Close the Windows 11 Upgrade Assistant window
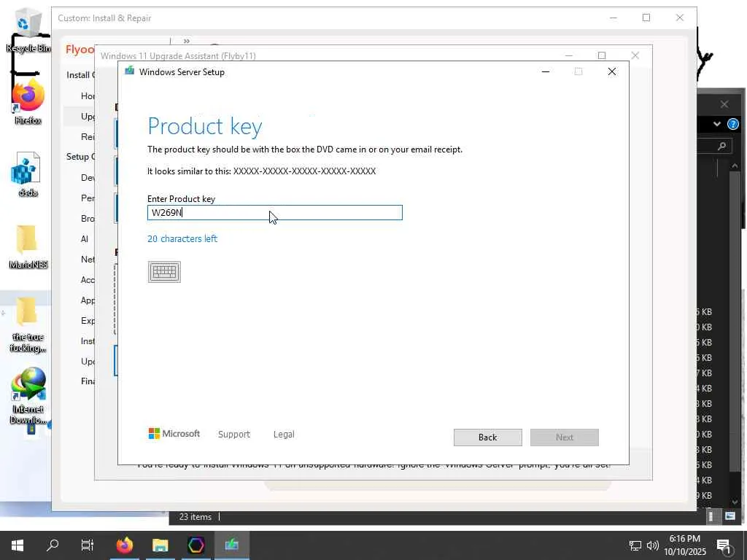This screenshot has width=747, height=560. [x=635, y=55]
